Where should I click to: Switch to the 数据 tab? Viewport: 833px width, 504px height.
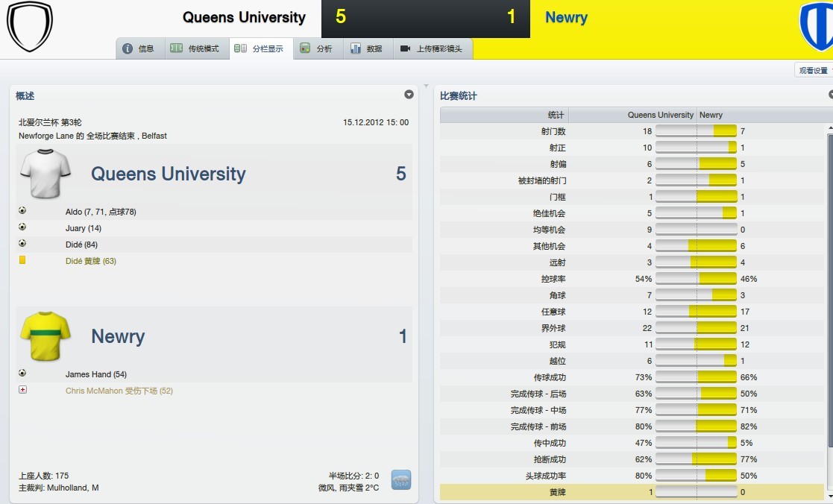coord(366,48)
